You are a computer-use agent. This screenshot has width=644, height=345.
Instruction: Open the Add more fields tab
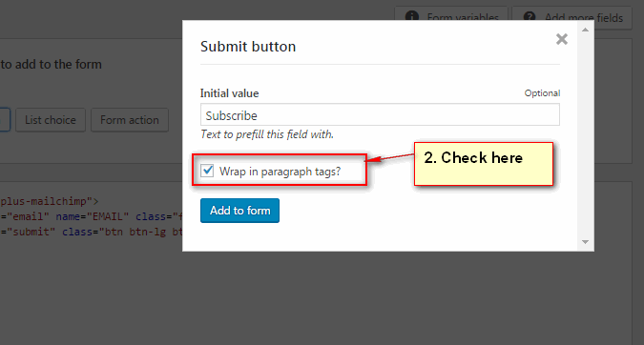(571, 18)
